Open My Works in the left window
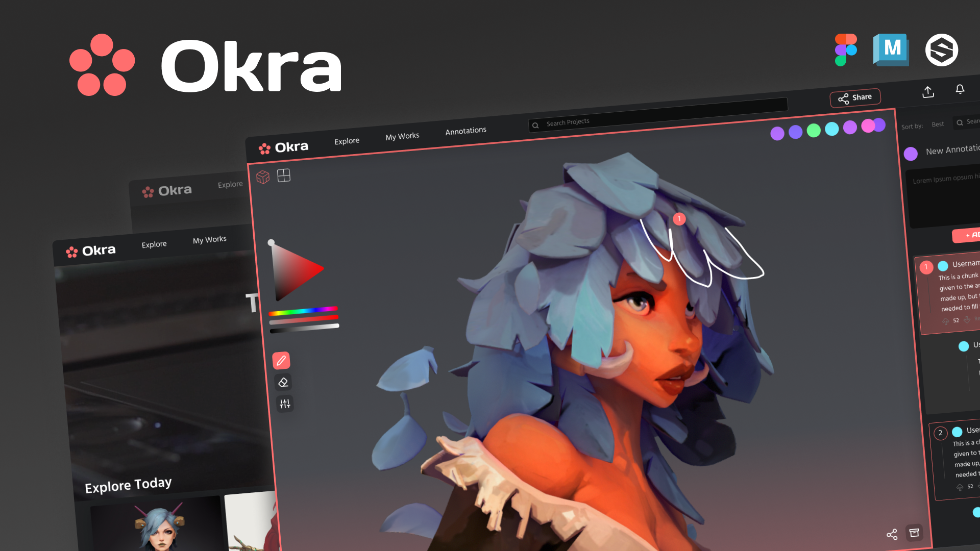980x551 pixels. tap(209, 239)
